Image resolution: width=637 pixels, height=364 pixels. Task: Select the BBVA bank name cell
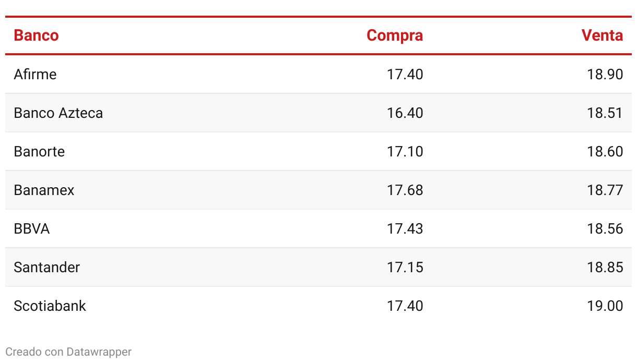[31, 228]
